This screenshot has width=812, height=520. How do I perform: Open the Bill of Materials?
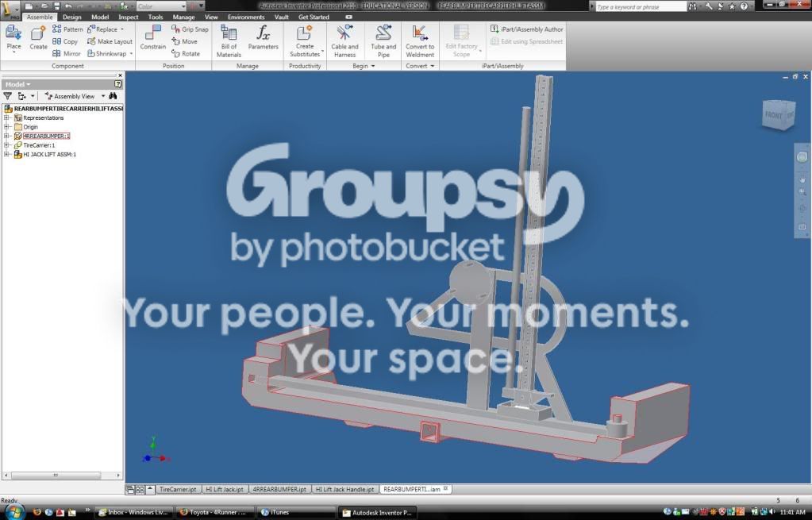229,41
